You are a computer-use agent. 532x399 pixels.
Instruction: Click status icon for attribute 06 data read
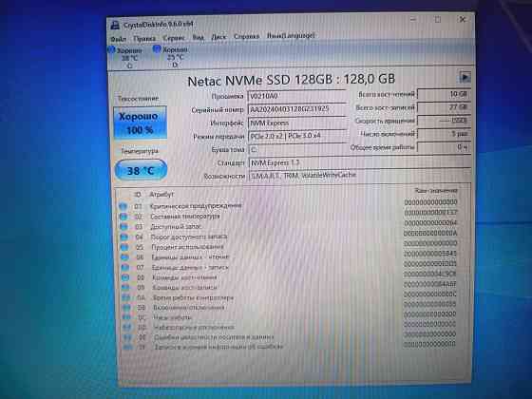tap(124, 257)
